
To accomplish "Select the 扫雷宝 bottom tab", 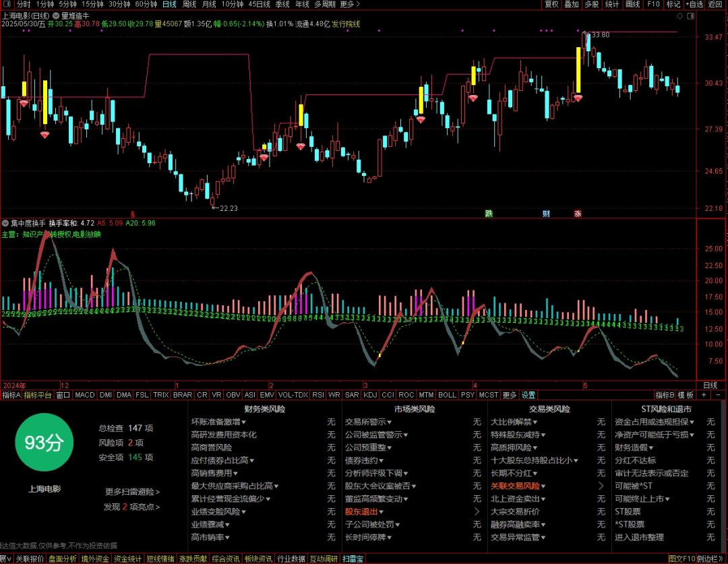I will tap(353, 559).
